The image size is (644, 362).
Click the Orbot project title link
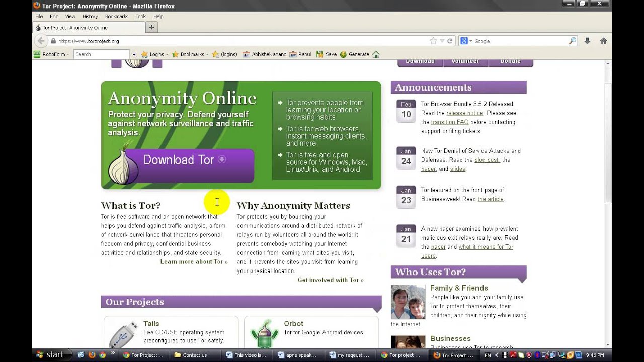(293, 324)
